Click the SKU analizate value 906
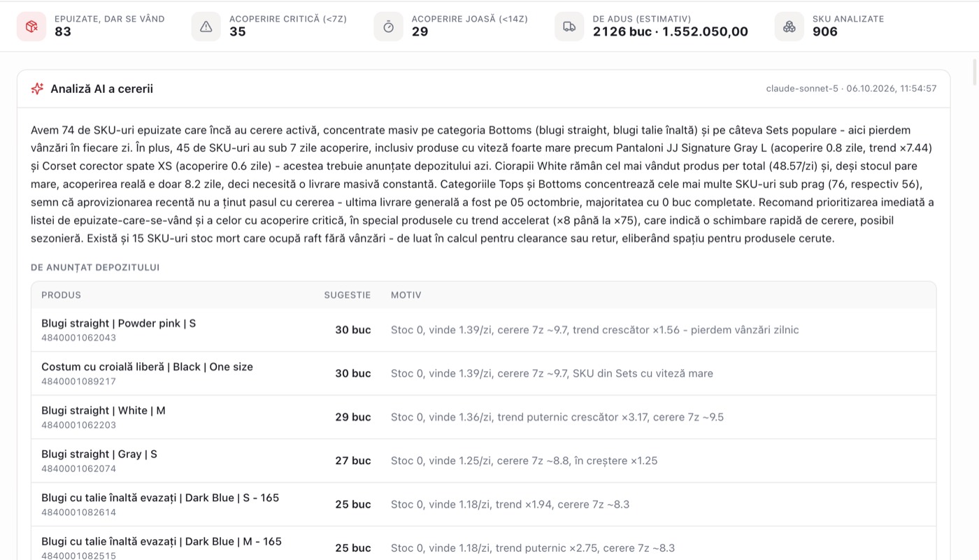The image size is (979, 560). point(825,31)
